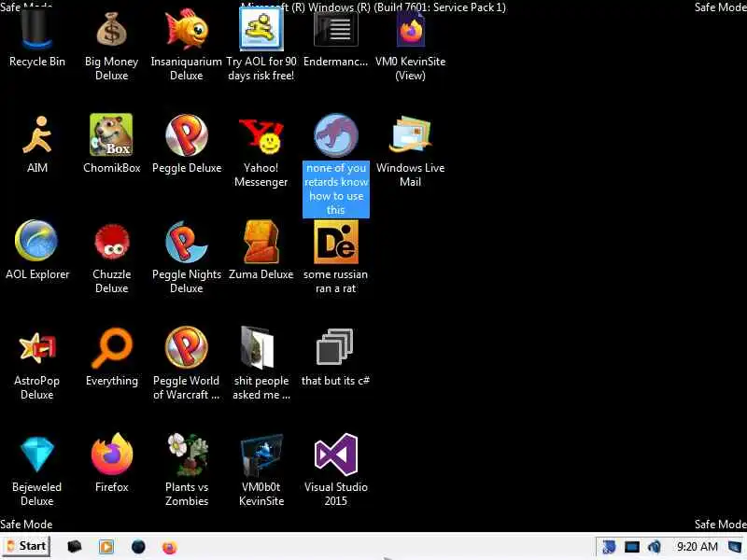Screen dimensions: 747x560
Task: Click the Start button
Action: [x=26, y=546]
